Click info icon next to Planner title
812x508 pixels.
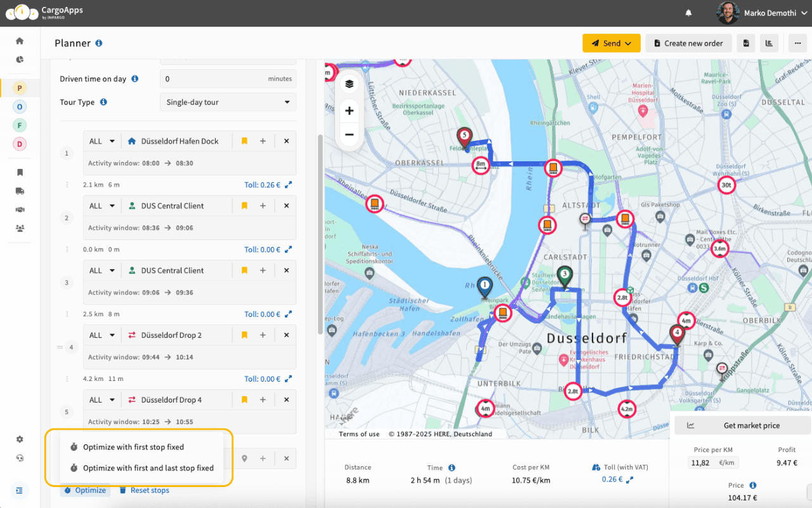99,43
